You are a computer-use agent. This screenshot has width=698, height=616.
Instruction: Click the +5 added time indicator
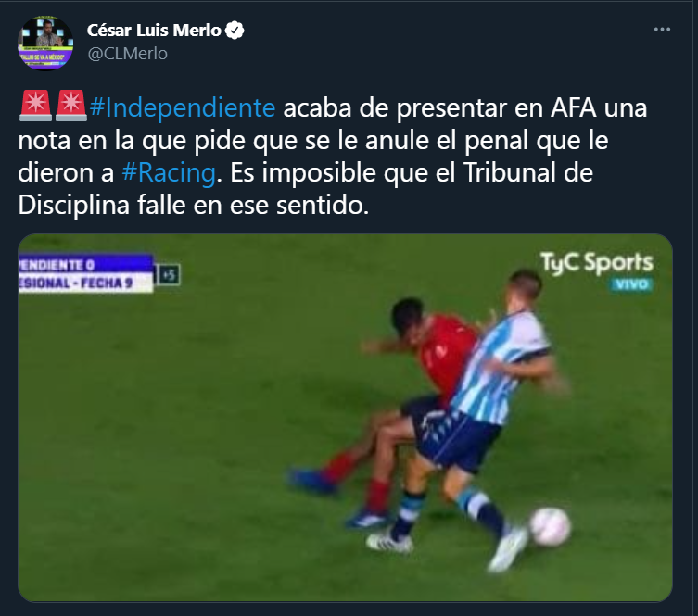pyautogui.click(x=169, y=275)
